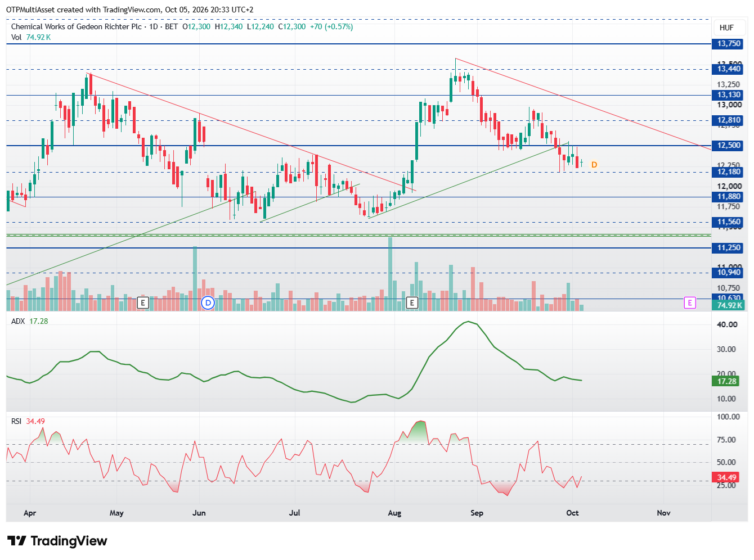This screenshot has height=560, width=754.
Task: Click the 11,880 price level label
Action: point(729,196)
